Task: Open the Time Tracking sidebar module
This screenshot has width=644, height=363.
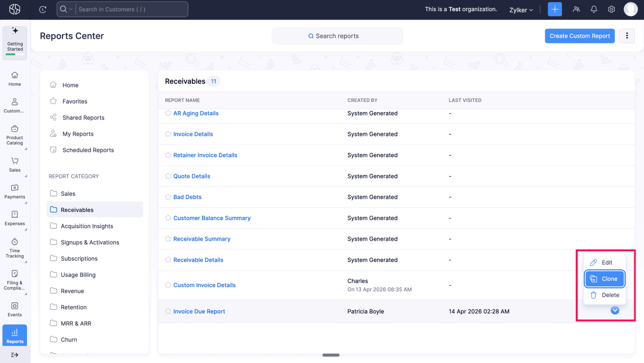Action: 15,248
